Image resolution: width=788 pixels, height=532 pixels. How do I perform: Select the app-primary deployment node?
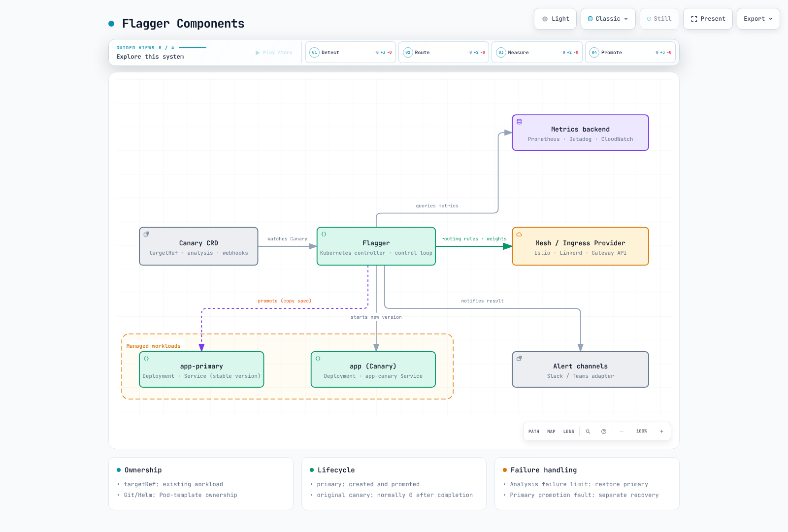[x=201, y=369]
